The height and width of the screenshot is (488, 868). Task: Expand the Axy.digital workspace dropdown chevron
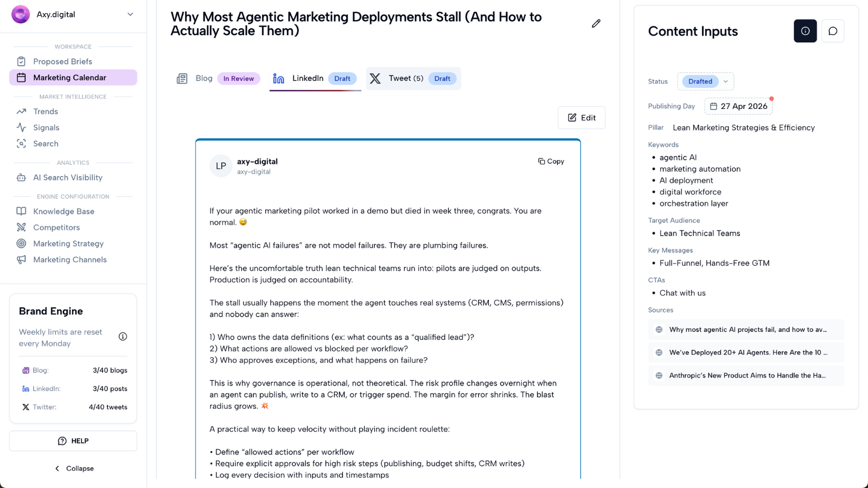[130, 15]
